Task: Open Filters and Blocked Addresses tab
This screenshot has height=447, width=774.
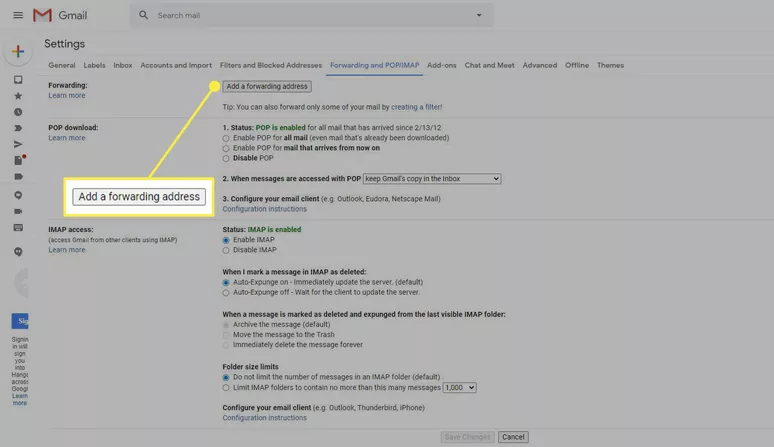Action: 271,65
